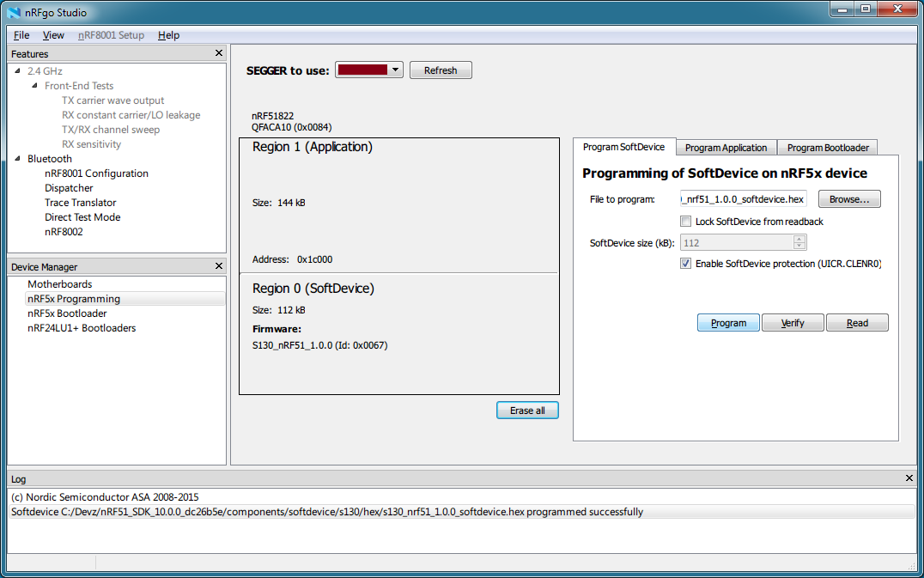Select nRF5x Bootloader entry
Screen dimensions: 924x578
click(67, 313)
